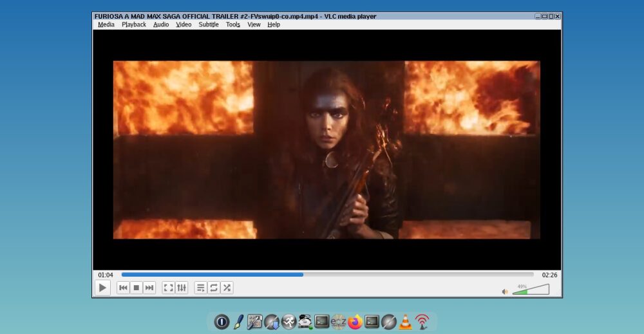Open the Tools menu

pos(233,24)
